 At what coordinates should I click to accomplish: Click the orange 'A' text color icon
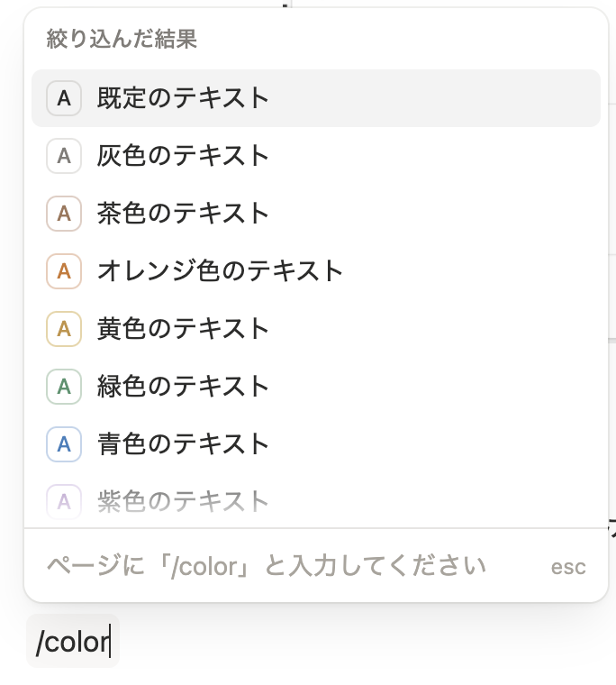click(64, 271)
